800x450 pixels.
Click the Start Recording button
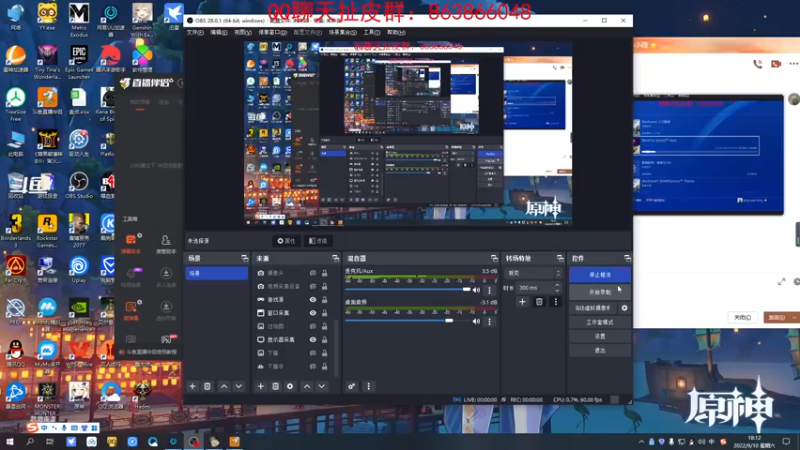point(599,292)
